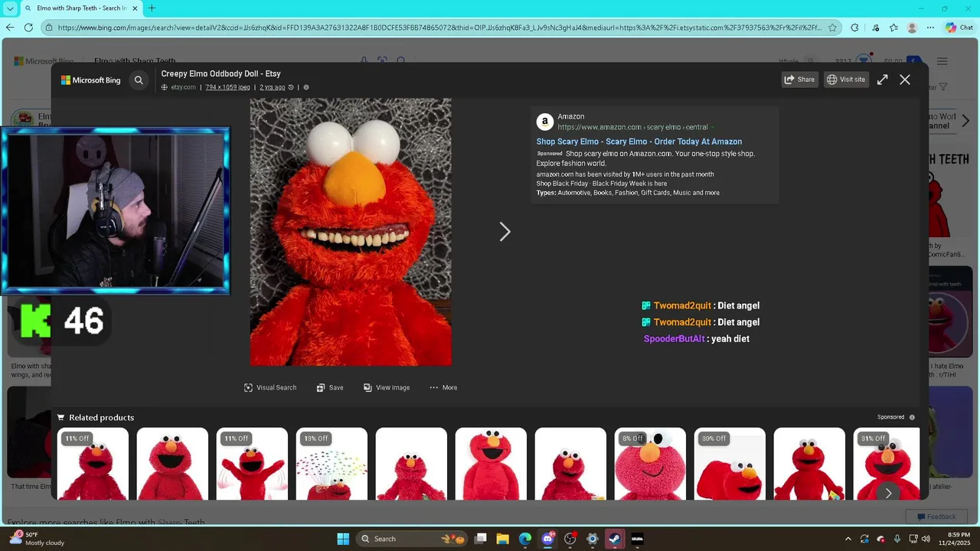Click the info icon beside image date
980x551 pixels.
306,87
